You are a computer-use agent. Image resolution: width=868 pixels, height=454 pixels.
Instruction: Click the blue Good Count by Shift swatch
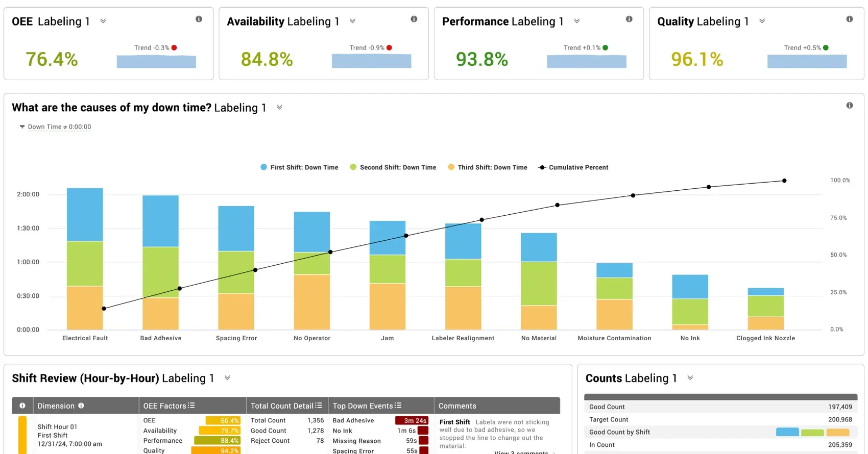click(x=787, y=432)
